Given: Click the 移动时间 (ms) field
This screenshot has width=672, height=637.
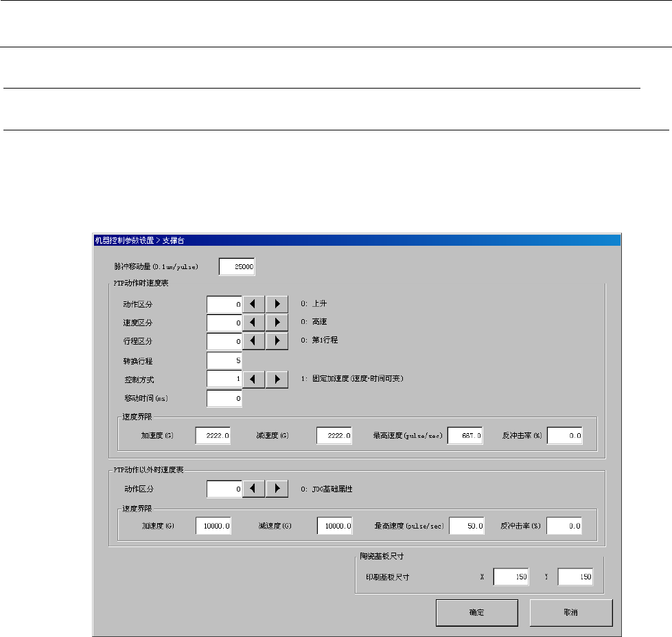Looking at the screenshot, I should [224, 399].
